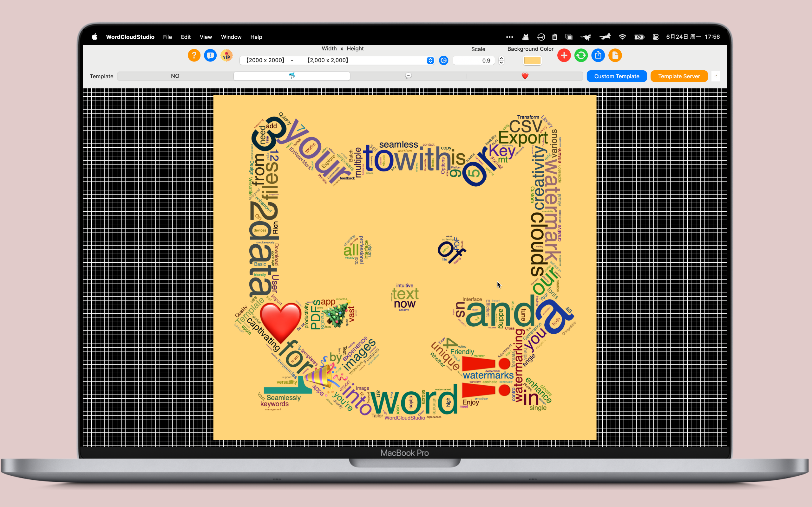
Task: Open the Background Color swatch
Action: pos(532,60)
